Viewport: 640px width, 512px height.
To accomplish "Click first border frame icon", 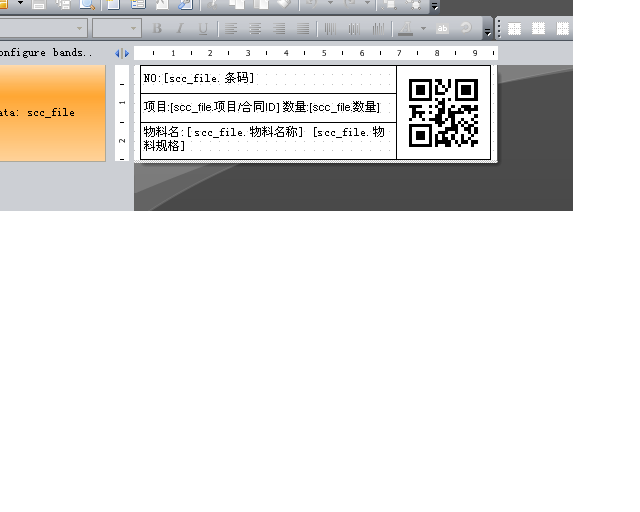I will tap(514, 29).
